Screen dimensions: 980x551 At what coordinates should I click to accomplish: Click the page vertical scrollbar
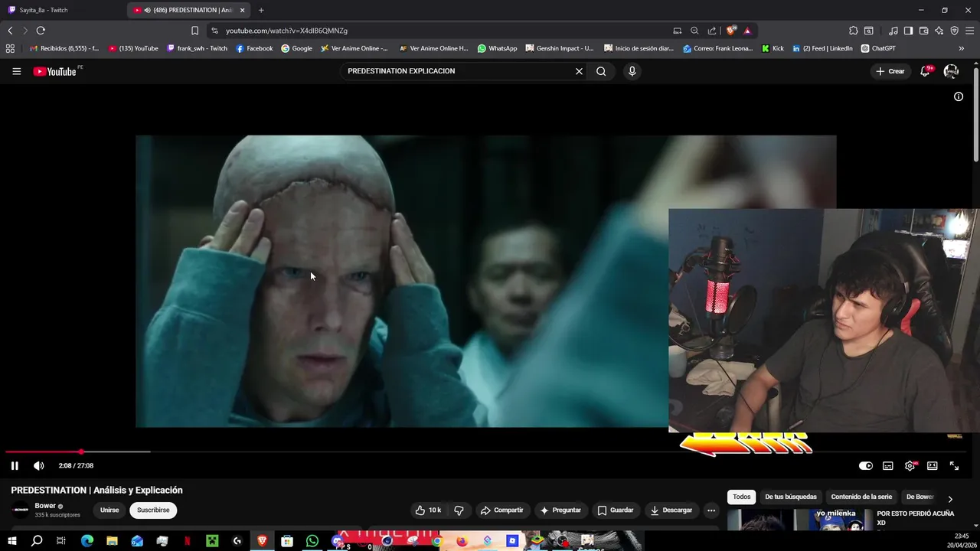click(x=976, y=115)
